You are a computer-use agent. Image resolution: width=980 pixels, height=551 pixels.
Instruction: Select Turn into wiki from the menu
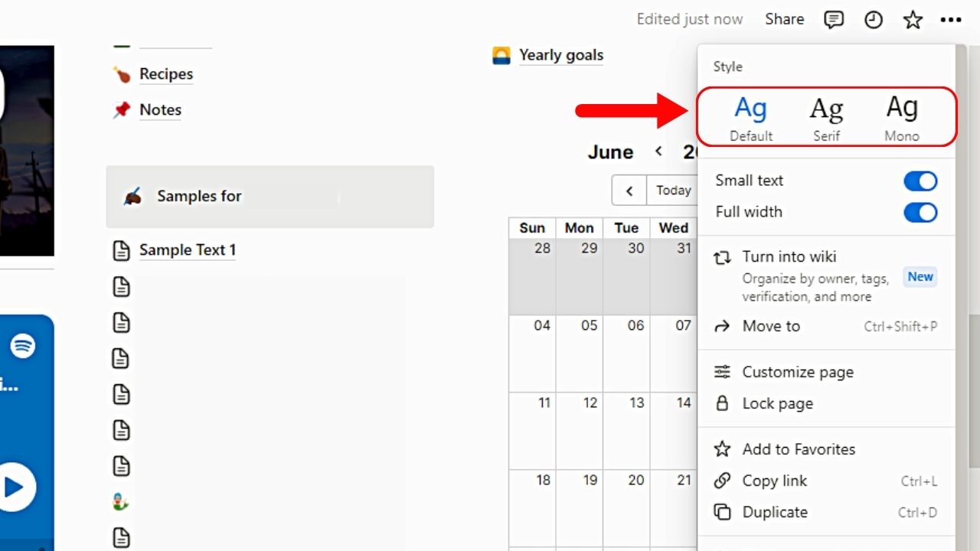point(789,256)
